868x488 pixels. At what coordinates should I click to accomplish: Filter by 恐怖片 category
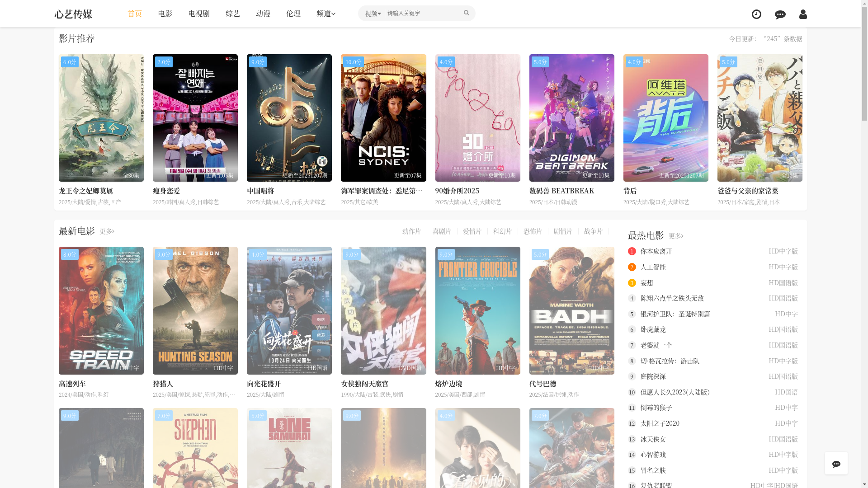tap(533, 231)
